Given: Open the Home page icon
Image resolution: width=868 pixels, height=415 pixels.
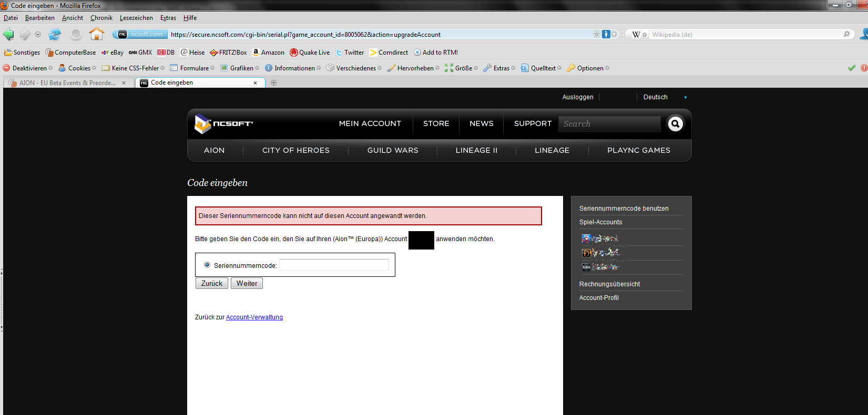Looking at the screenshot, I should (x=97, y=34).
